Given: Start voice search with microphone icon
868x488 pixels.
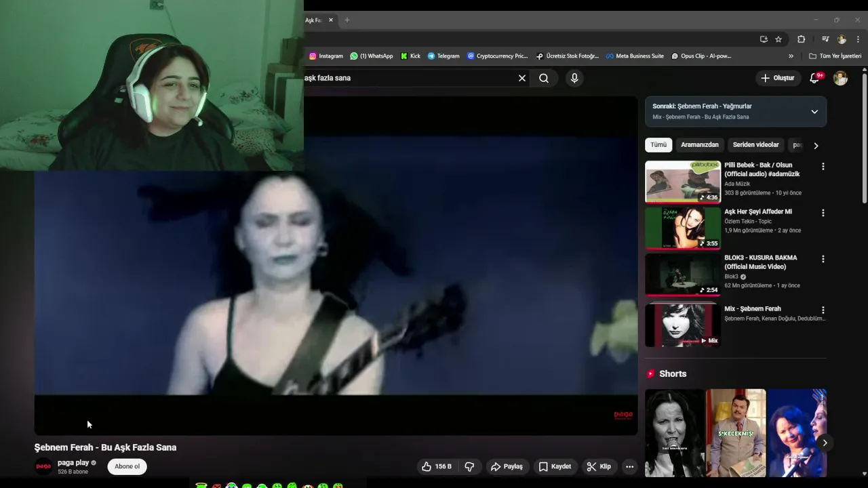Looking at the screenshot, I should tap(574, 78).
